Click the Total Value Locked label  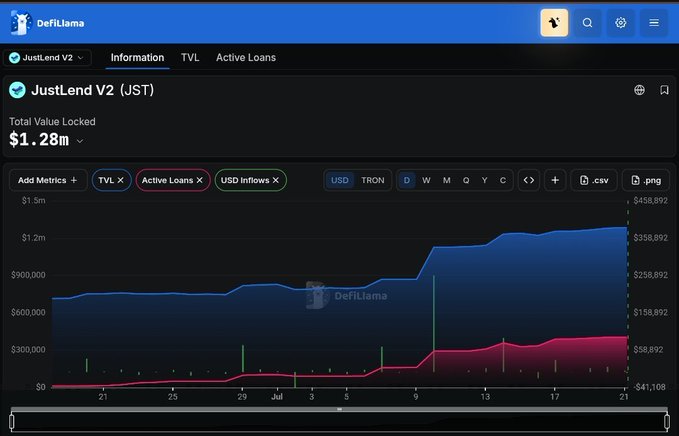52,122
